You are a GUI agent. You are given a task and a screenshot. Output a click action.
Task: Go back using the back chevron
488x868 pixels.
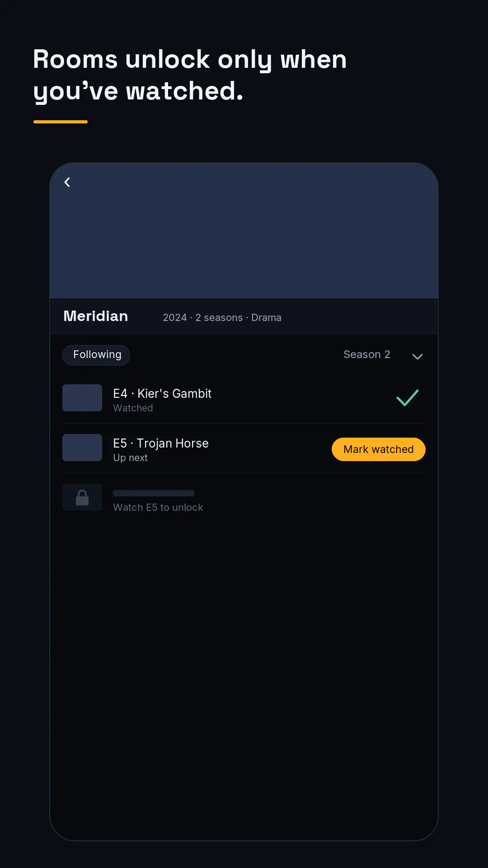67,182
